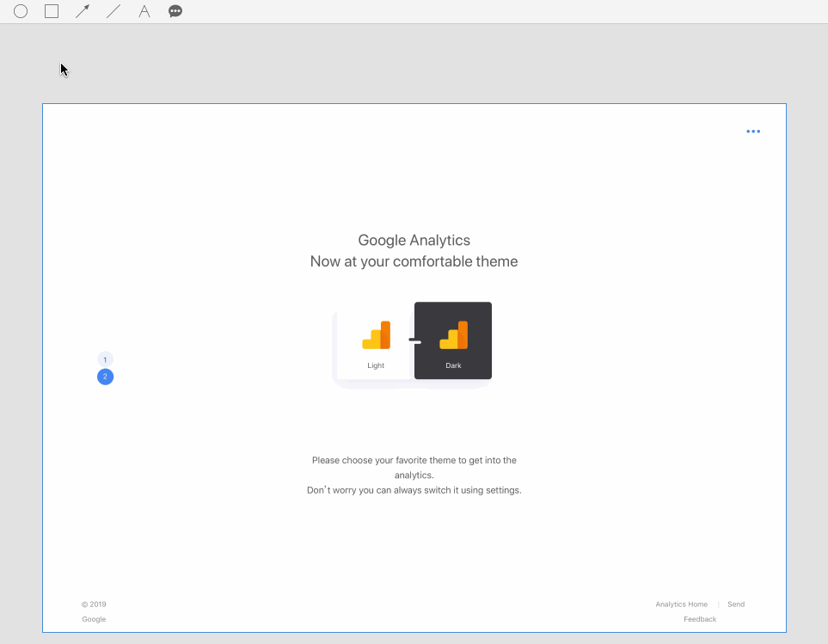Click the "Google Analytics" heading
The width and height of the screenshot is (828, 644).
[414, 240]
